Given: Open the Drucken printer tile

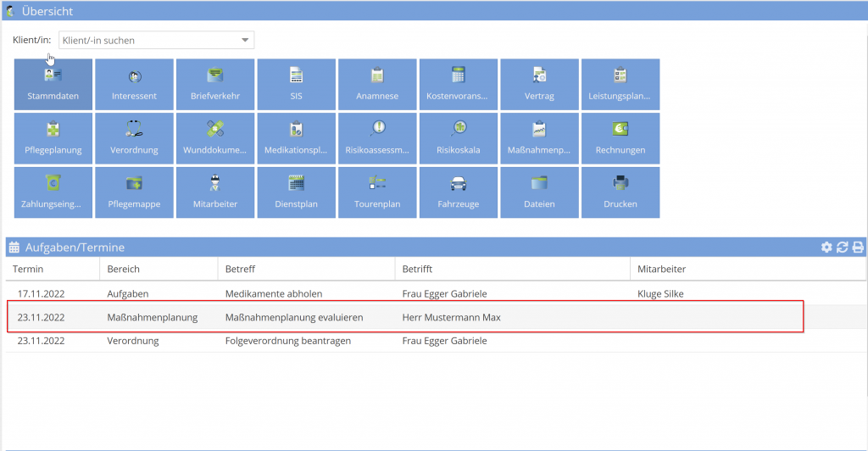Looking at the screenshot, I should pyautogui.click(x=620, y=192).
